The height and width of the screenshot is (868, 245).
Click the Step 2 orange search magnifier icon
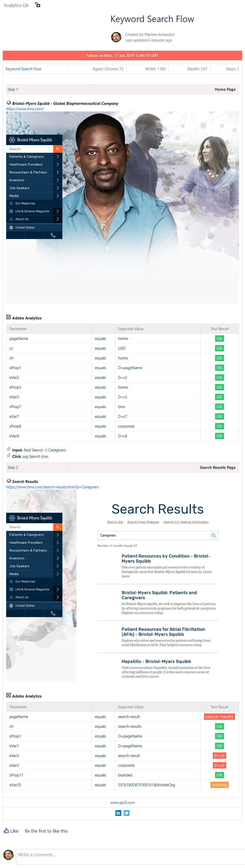pyautogui.click(x=58, y=527)
